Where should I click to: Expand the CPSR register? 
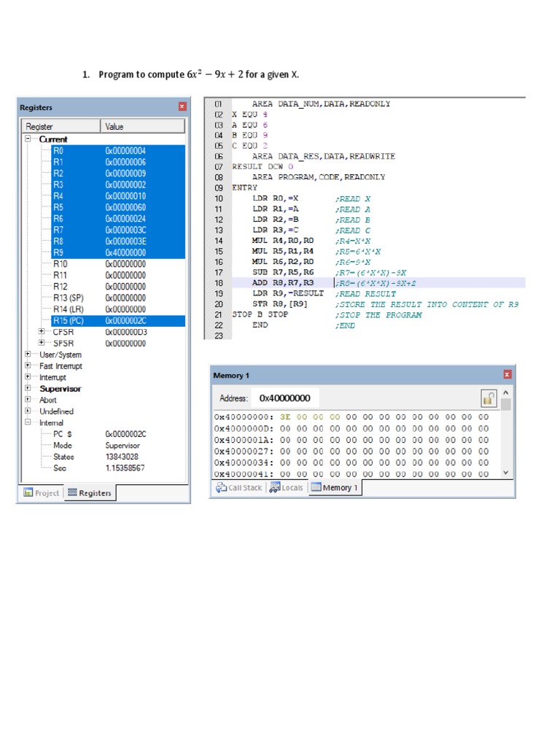(42, 331)
